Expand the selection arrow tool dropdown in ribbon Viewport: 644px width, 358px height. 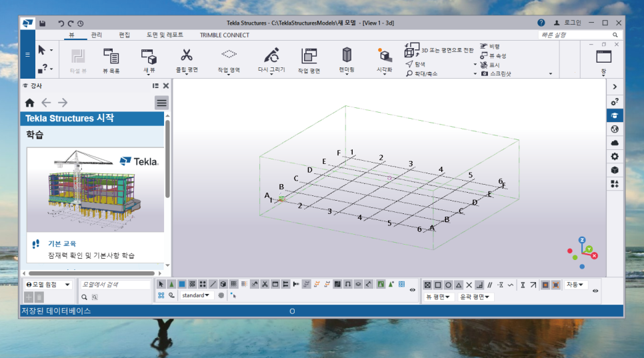coord(51,50)
